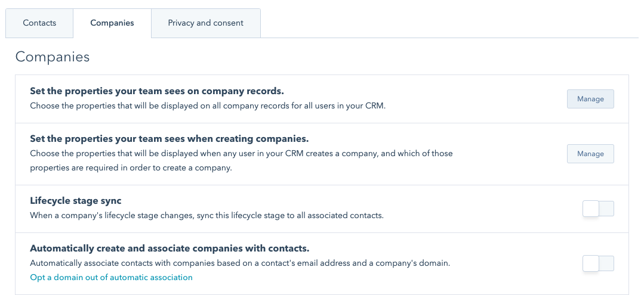
Task: Click Manage for company record properties
Action: (590, 99)
